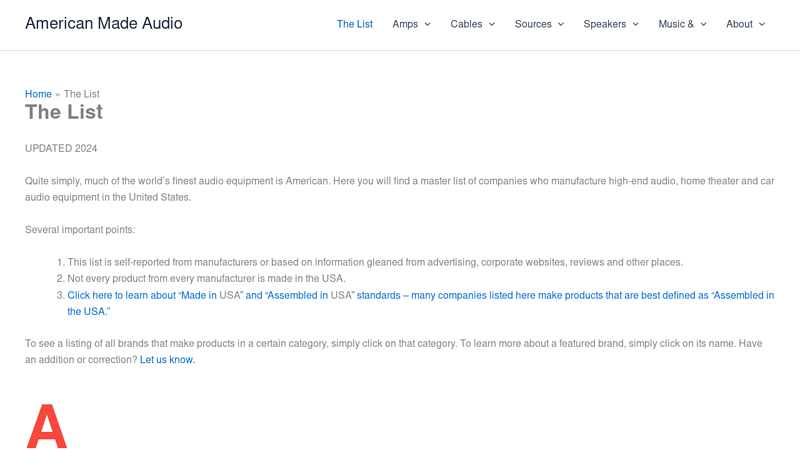800x450 pixels.
Task: Go to Home via the breadcrumb
Action: (x=38, y=94)
